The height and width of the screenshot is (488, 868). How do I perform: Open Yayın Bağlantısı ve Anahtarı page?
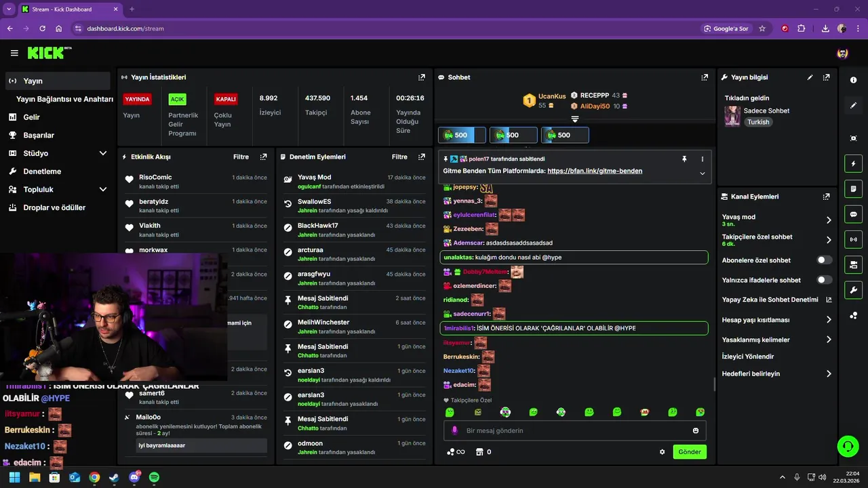coord(64,99)
